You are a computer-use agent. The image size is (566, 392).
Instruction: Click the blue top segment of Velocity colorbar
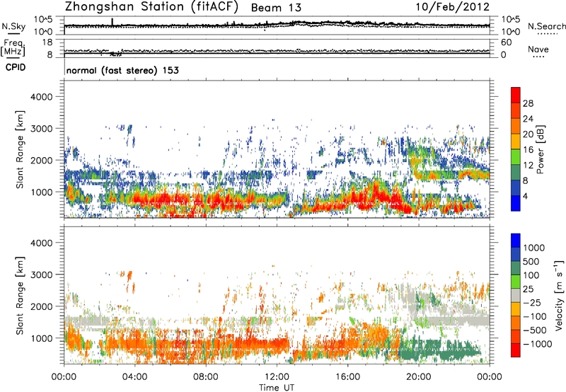[516, 241]
